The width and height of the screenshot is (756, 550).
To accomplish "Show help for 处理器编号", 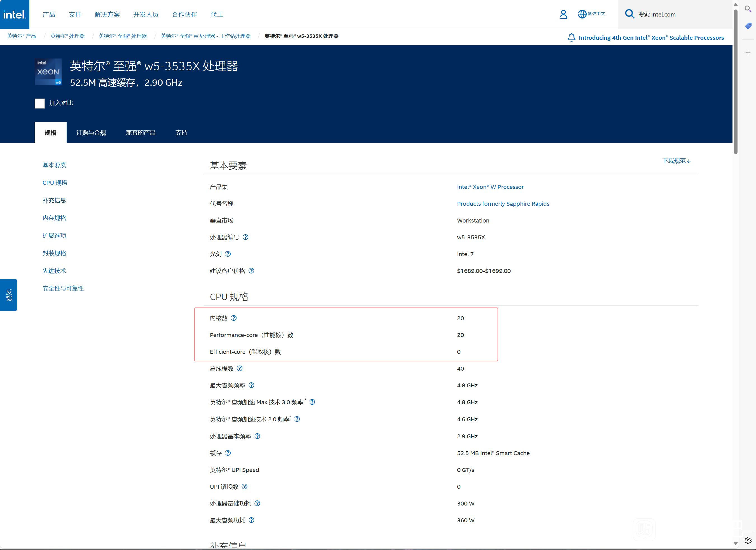I will (246, 237).
